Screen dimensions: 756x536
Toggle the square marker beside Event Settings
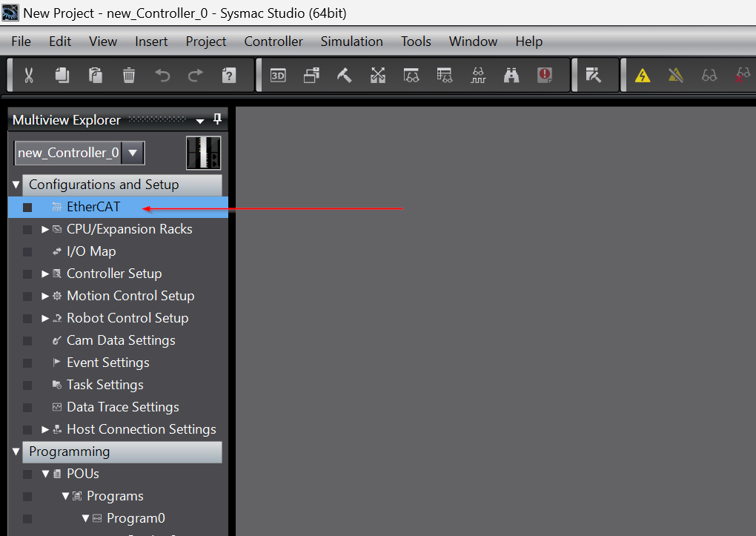(x=27, y=363)
